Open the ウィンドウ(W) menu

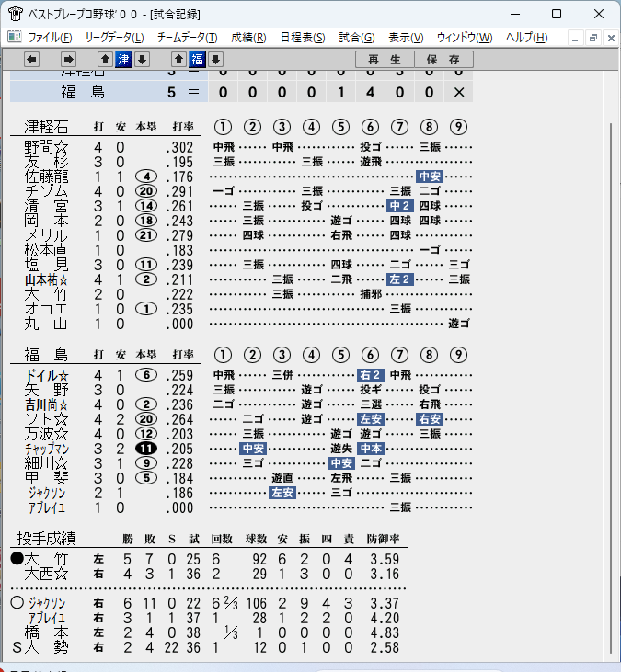pos(465,38)
